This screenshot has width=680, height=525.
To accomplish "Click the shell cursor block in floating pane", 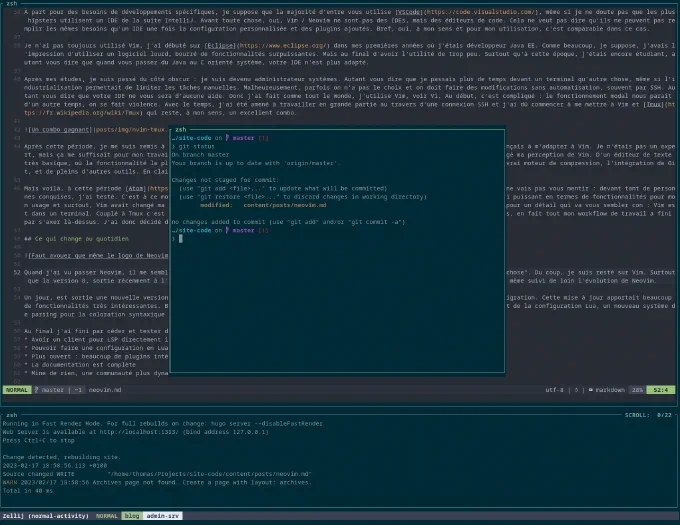I will 181,238.
